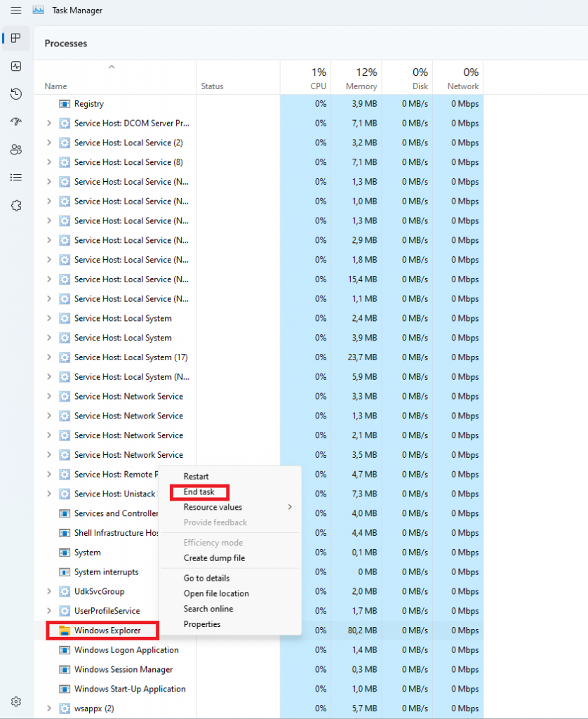Open the Users sidebar icon
588x719 pixels.
click(16, 150)
